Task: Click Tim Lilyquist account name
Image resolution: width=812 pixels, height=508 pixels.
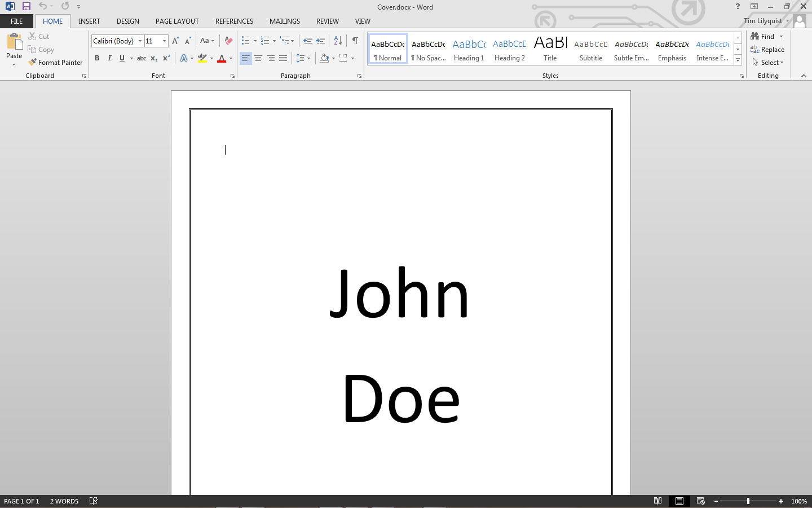Action: tap(763, 21)
